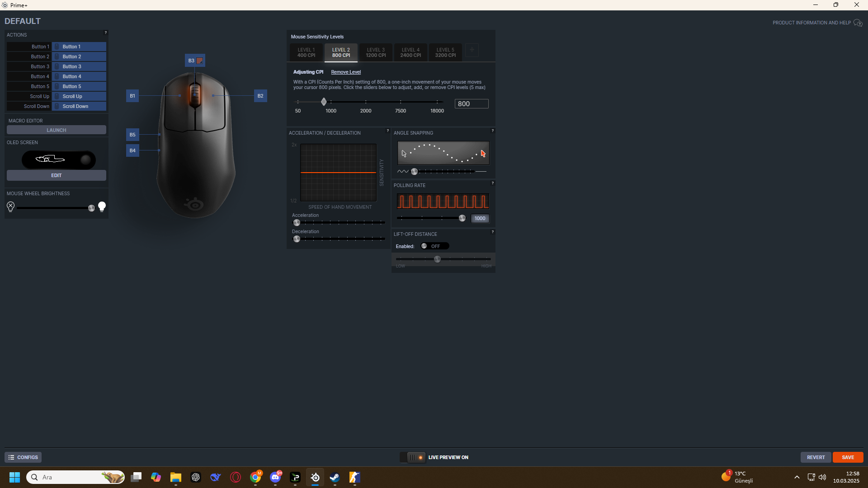Switch to Level 3 1200 CPI tab
868x488 pixels.
(x=376, y=53)
